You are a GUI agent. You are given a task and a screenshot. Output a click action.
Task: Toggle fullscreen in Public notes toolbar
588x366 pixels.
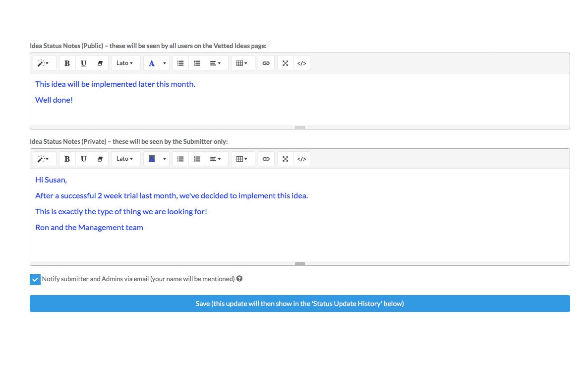(286, 63)
